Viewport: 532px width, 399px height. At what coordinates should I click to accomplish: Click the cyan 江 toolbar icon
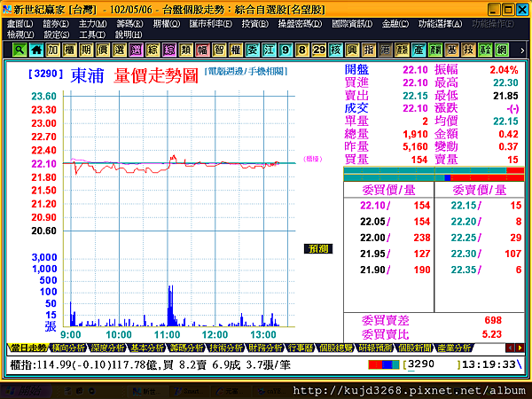tap(269, 51)
